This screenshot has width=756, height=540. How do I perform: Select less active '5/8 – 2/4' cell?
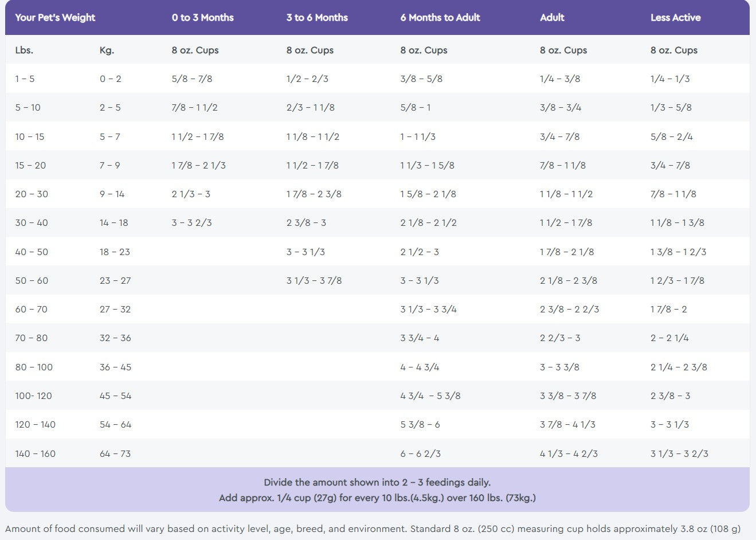tap(672, 136)
